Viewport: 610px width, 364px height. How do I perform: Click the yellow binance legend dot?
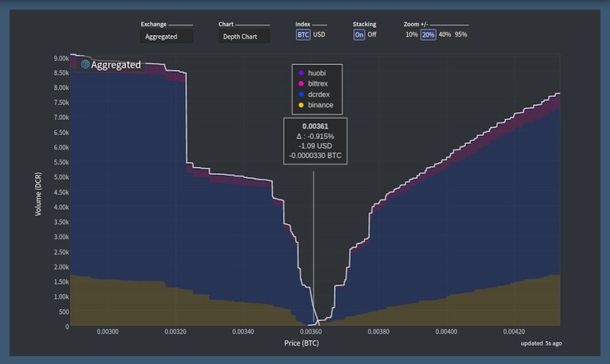(301, 105)
